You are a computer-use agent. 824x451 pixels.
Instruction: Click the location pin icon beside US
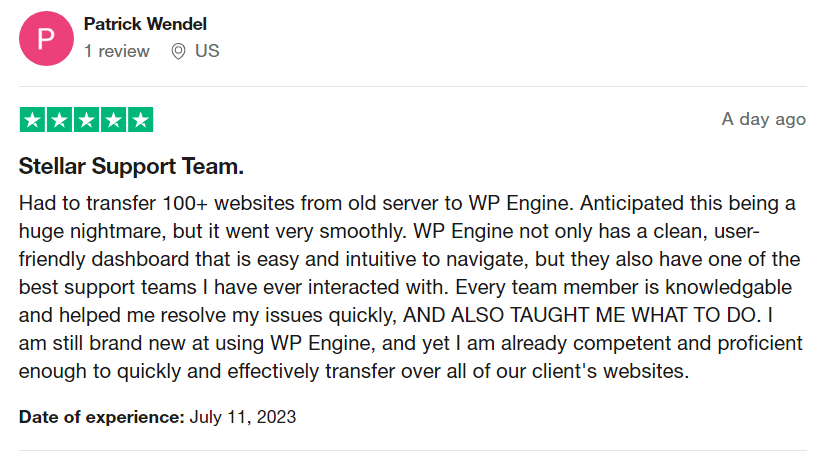(x=178, y=51)
